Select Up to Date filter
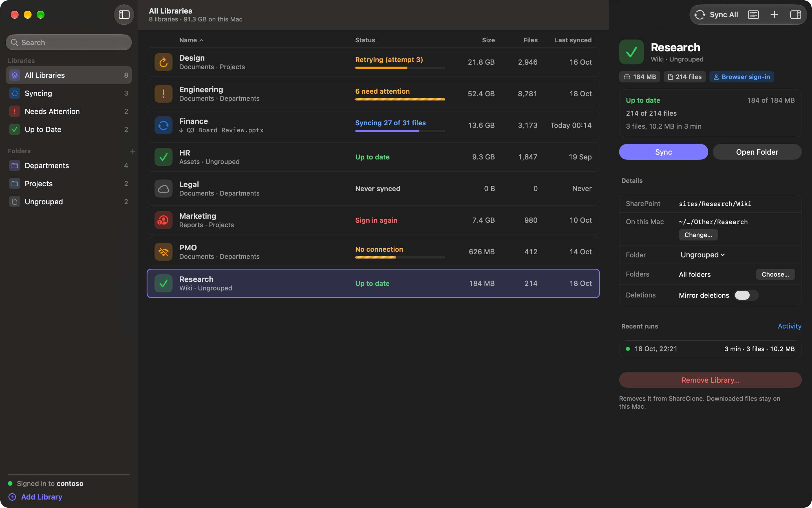 pos(69,129)
